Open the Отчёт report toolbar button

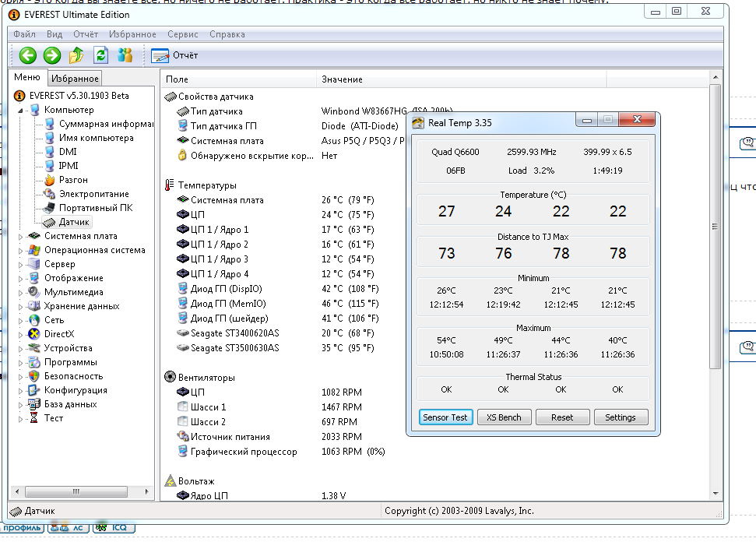(x=174, y=55)
